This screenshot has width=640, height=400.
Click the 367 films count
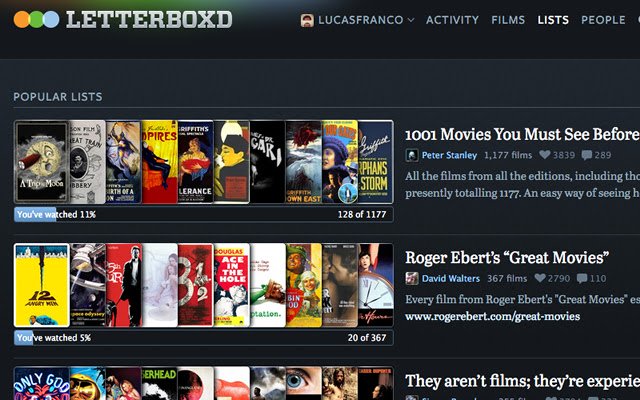tap(507, 278)
